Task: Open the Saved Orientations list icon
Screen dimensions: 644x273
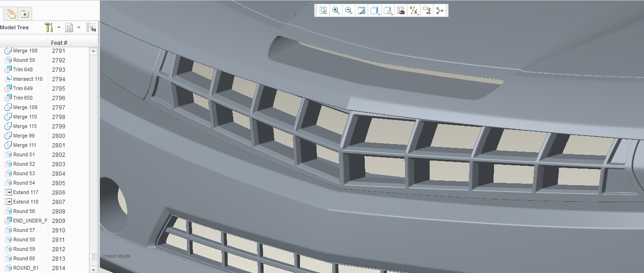Action: point(388,10)
